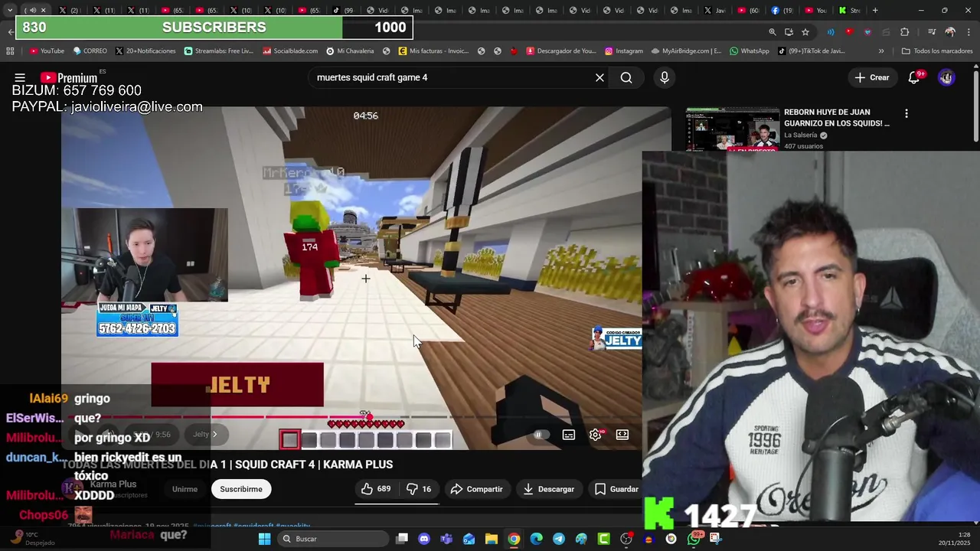This screenshot has width=980, height=551.
Task: Open YouTube notifications bell
Action: tap(913, 77)
